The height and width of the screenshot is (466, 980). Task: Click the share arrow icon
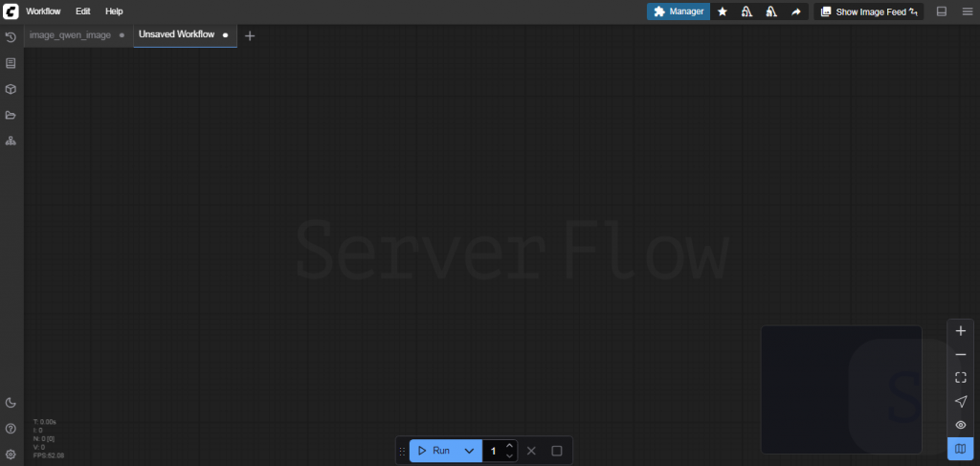795,11
